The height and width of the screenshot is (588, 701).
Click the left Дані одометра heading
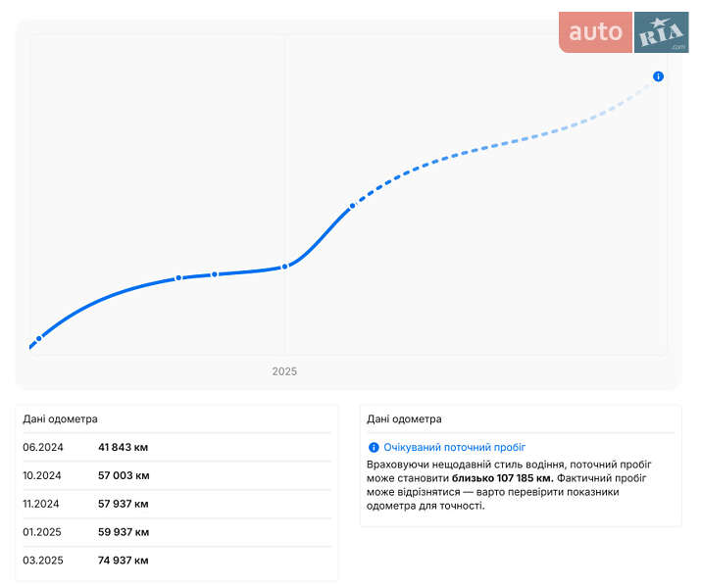[x=61, y=419]
